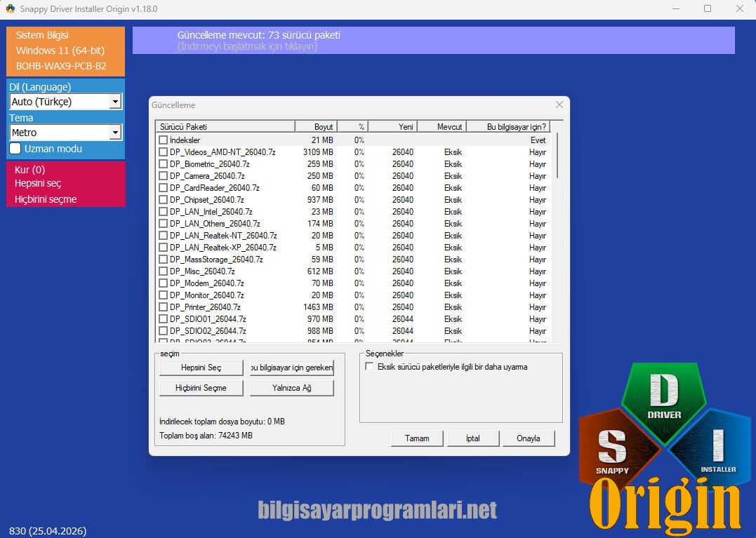Sort by Mevcut column header
Image resolution: width=756 pixels, height=538 pixels.
click(x=442, y=127)
